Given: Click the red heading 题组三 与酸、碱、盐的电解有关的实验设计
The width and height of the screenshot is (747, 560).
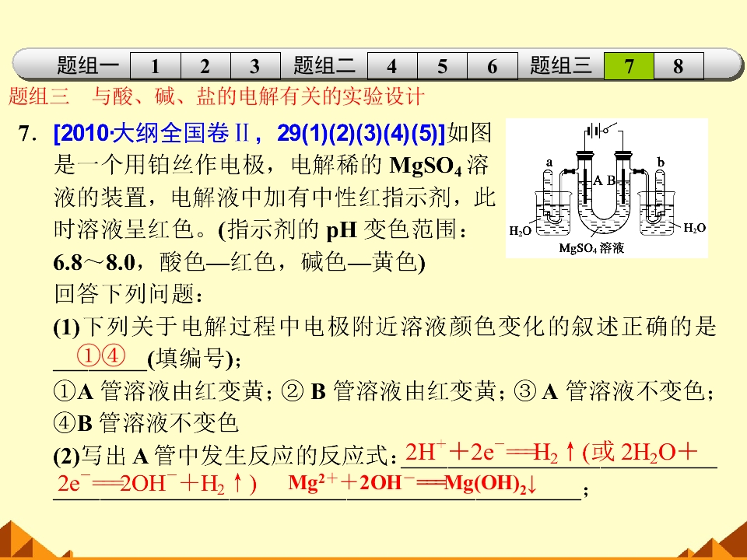Looking at the screenshot, I should tap(216, 96).
